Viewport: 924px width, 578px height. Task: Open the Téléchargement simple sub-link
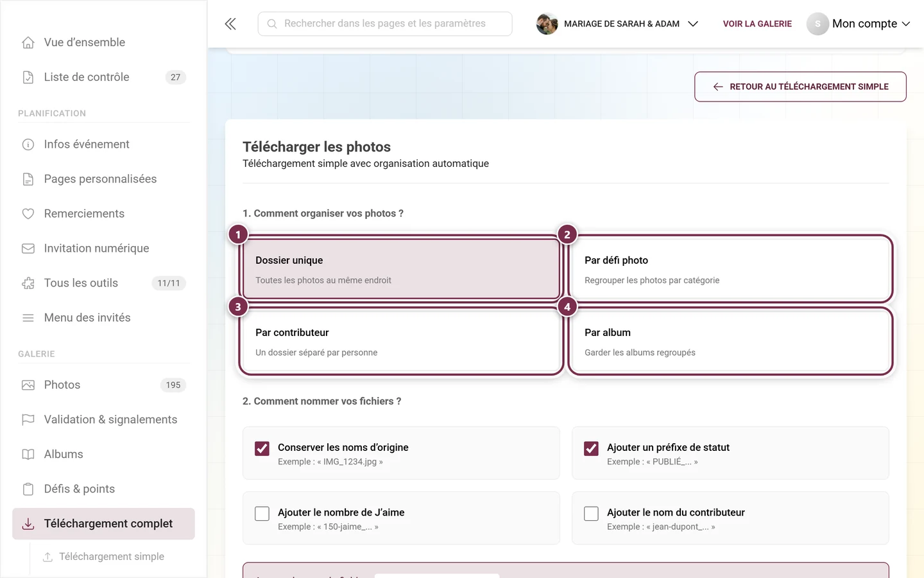112,557
